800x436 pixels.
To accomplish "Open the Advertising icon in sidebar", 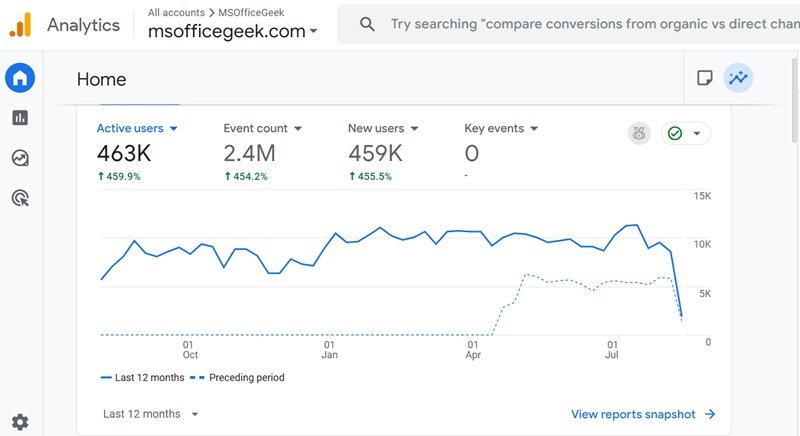I will [x=20, y=198].
